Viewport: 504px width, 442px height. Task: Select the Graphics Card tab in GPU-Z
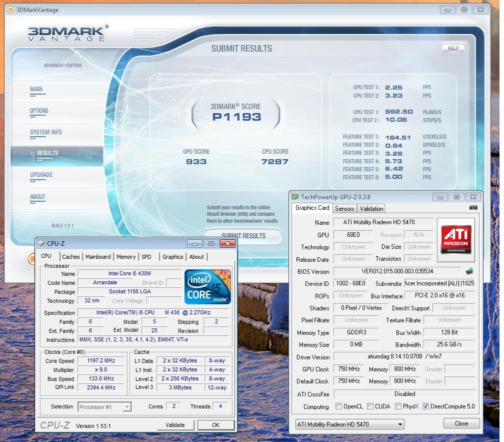[312, 208]
